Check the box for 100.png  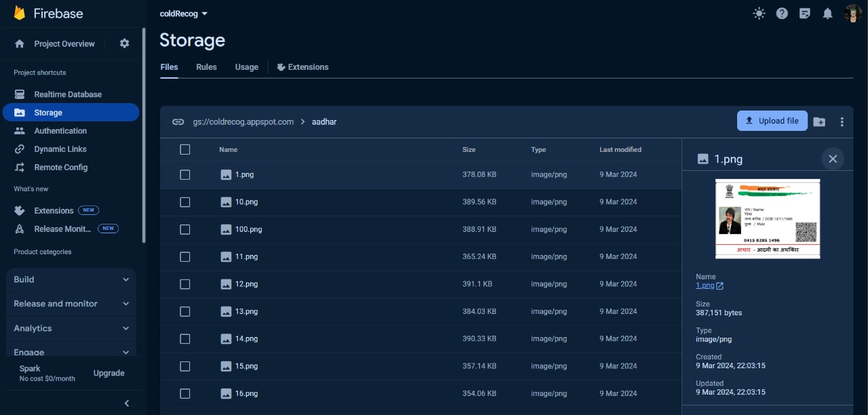click(x=185, y=229)
